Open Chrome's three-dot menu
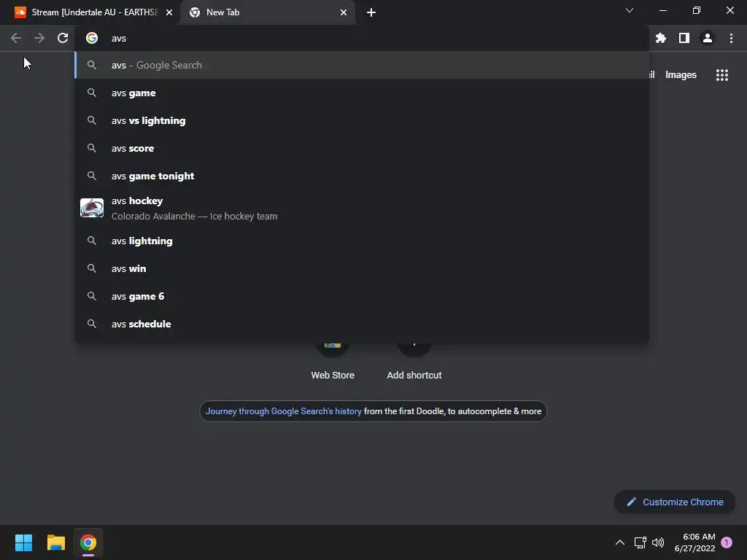747x560 pixels. [731, 38]
